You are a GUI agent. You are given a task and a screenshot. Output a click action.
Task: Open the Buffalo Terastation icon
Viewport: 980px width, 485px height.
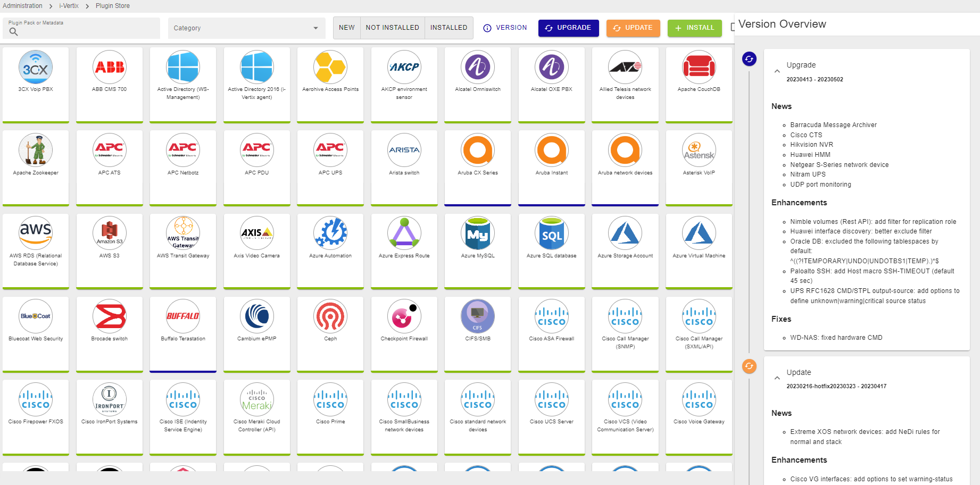pos(183,316)
